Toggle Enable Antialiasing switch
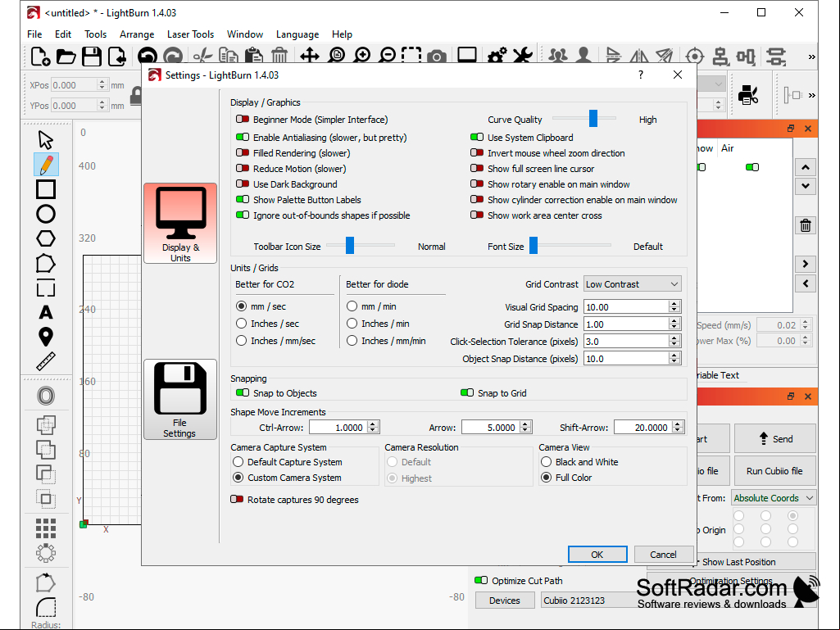840x630 pixels. 243,137
